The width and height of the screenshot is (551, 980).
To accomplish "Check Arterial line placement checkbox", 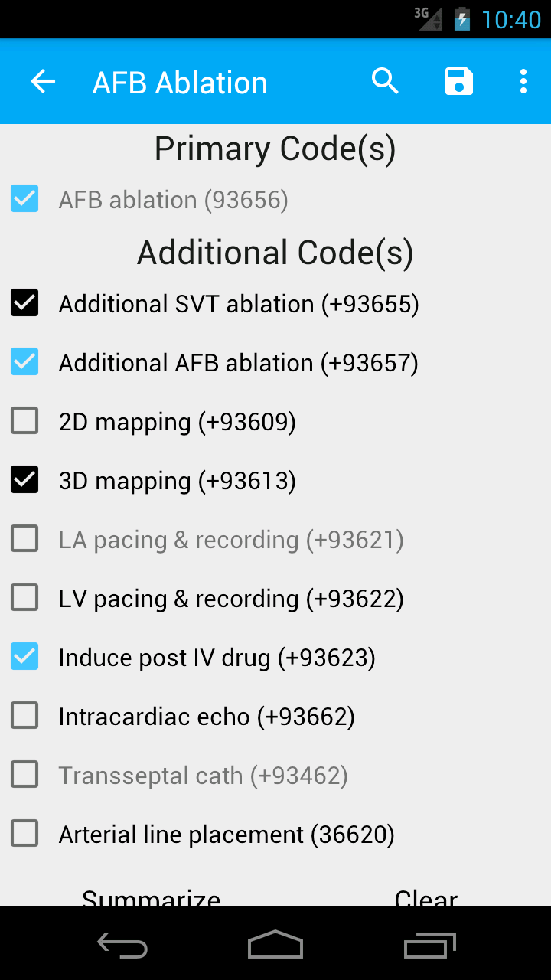I will [24, 834].
